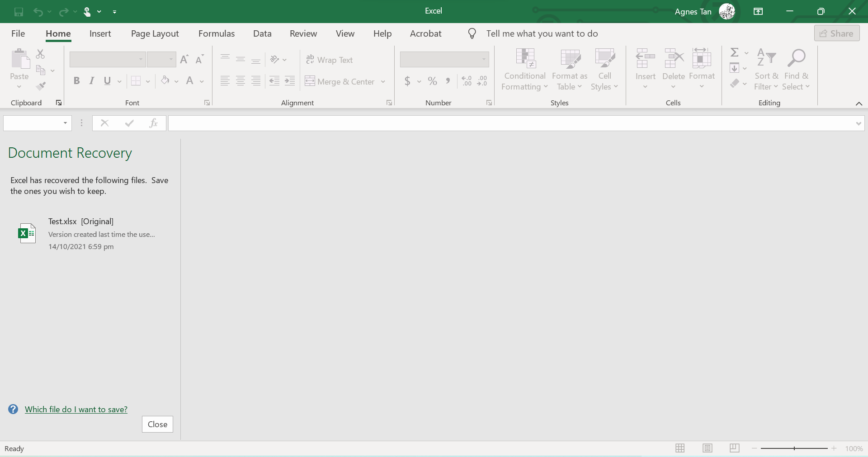
Task: Click the Paste clipboard icon
Action: (x=20, y=59)
